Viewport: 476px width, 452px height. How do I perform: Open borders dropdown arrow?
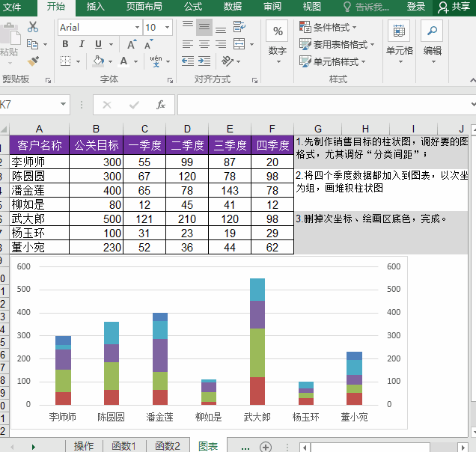(x=78, y=61)
